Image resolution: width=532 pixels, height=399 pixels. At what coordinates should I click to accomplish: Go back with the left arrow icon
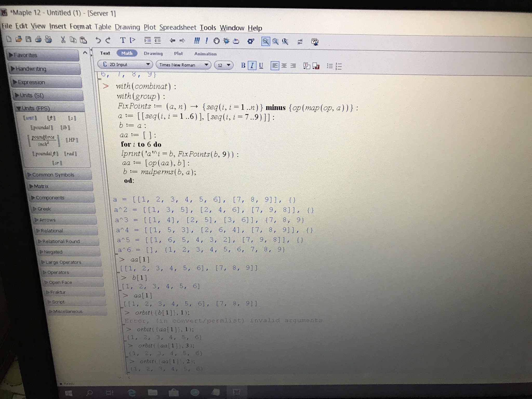click(172, 41)
